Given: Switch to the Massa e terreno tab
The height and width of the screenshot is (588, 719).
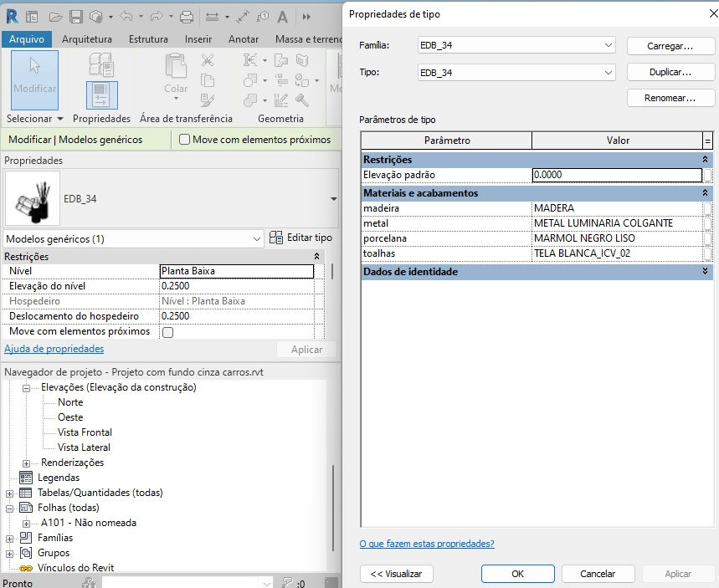Looking at the screenshot, I should click(308, 39).
